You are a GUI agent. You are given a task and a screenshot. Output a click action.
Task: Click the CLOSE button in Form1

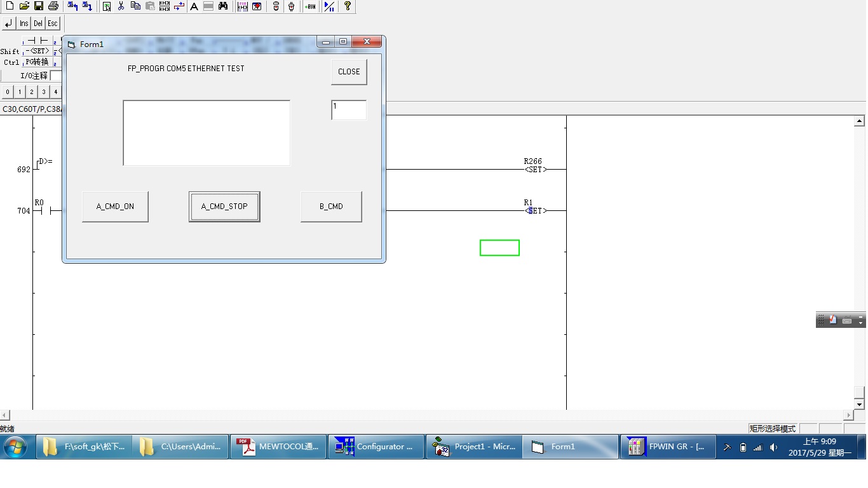click(349, 72)
